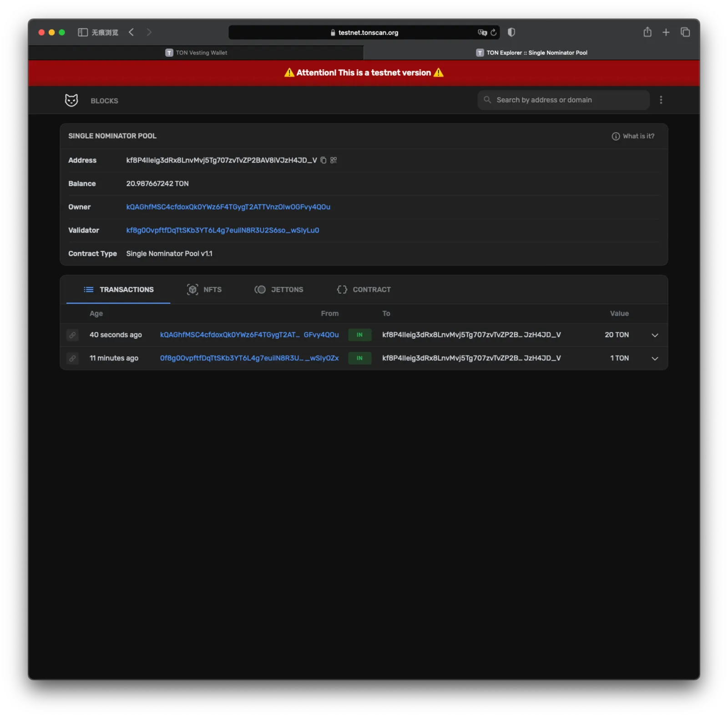Switch to the JETTONS tab
Image resolution: width=728 pixels, height=717 pixels.
[x=279, y=290]
